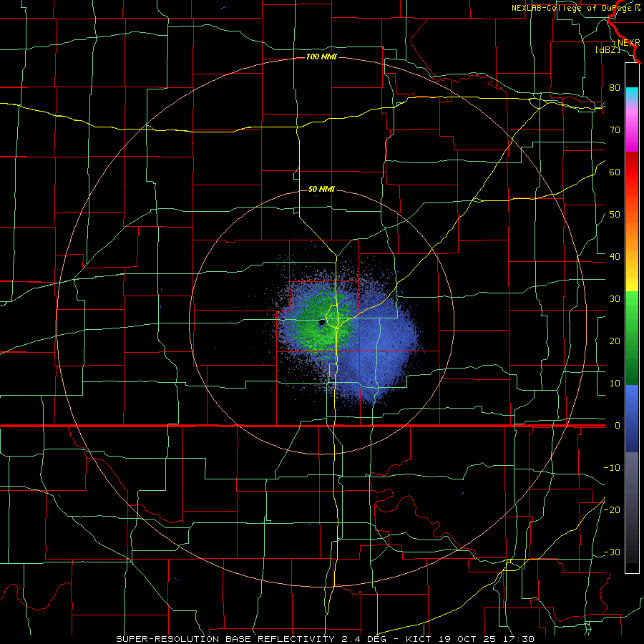
Task: Click the 10 value on the dBZ scale
Action: [615, 384]
